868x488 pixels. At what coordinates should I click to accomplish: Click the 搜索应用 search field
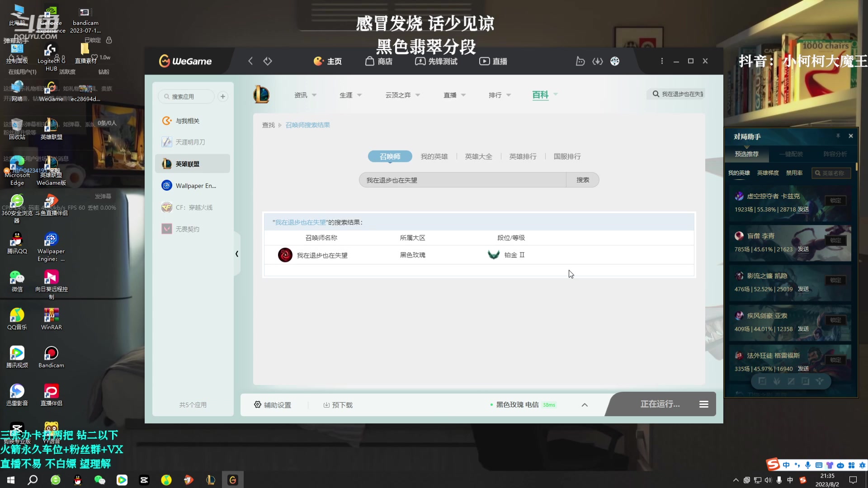click(186, 96)
